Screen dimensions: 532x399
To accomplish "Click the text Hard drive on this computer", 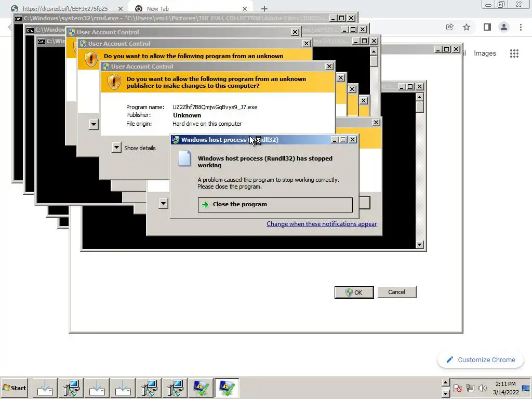I will [207, 124].
